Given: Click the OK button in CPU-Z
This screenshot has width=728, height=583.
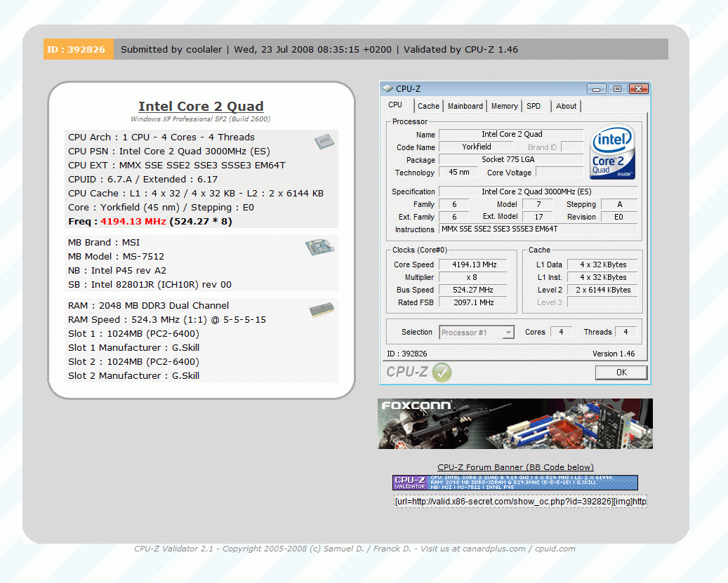Looking at the screenshot, I should coord(621,373).
